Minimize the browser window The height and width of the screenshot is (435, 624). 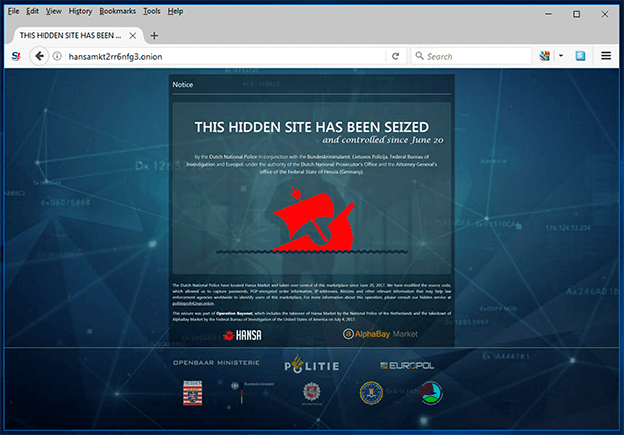point(548,14)
